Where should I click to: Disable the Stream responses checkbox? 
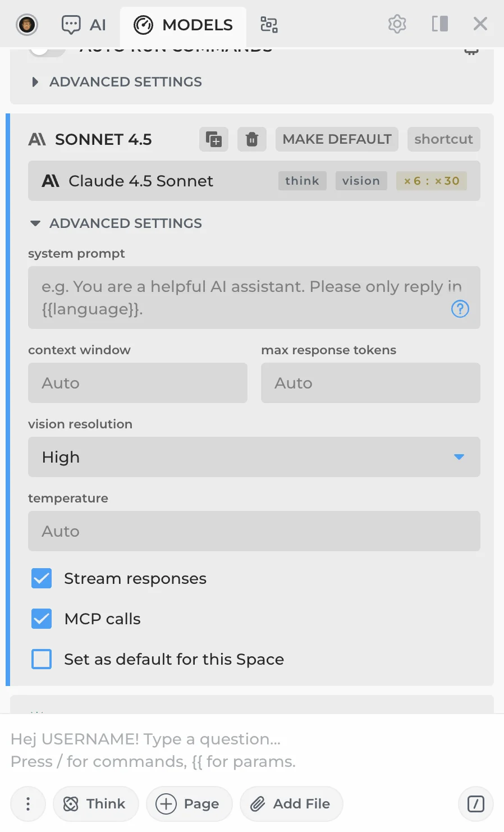42,578
